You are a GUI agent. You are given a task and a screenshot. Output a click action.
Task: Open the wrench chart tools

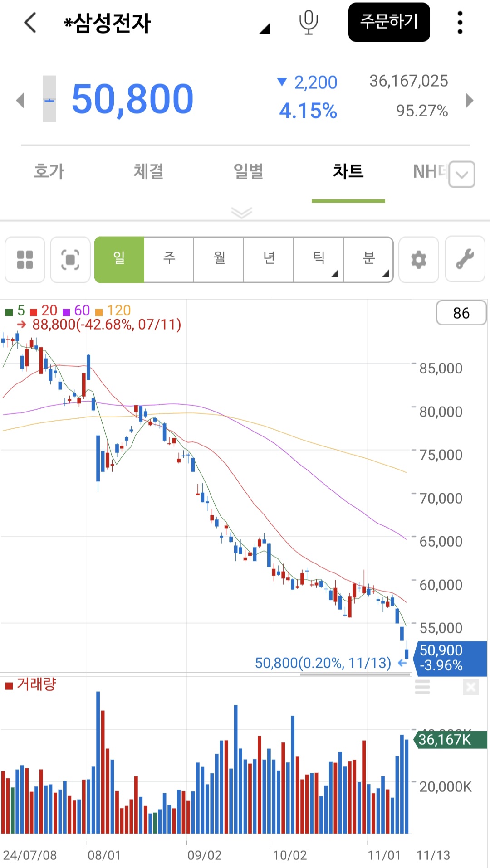tap(465, 260)
